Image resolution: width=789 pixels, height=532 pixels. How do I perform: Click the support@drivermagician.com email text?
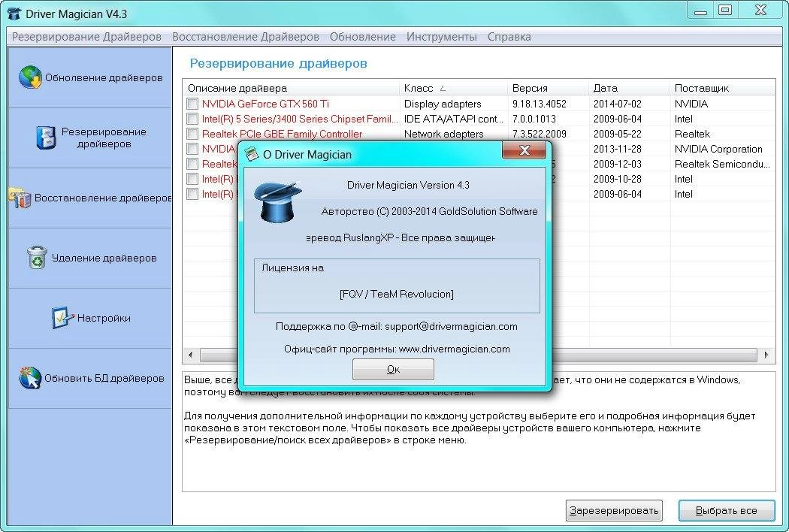pyautogui.click(x=451, y=326)
